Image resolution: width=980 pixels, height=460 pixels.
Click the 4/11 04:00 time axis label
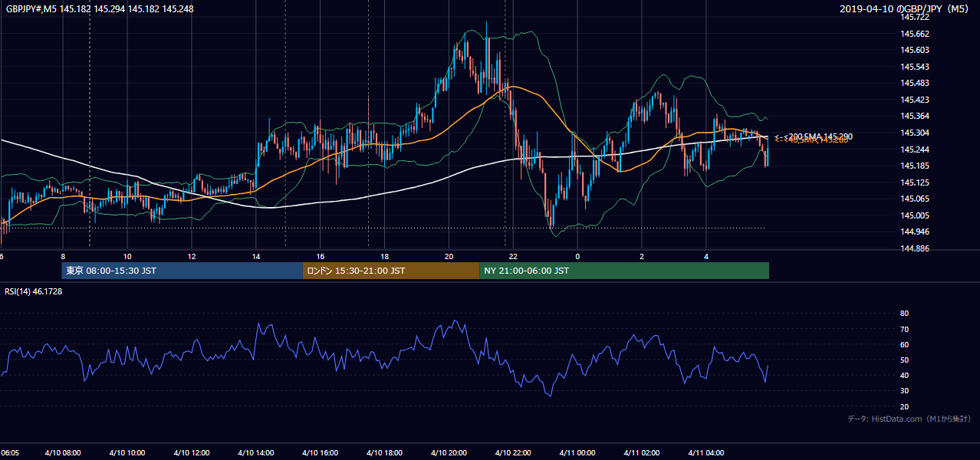(706, 452)
